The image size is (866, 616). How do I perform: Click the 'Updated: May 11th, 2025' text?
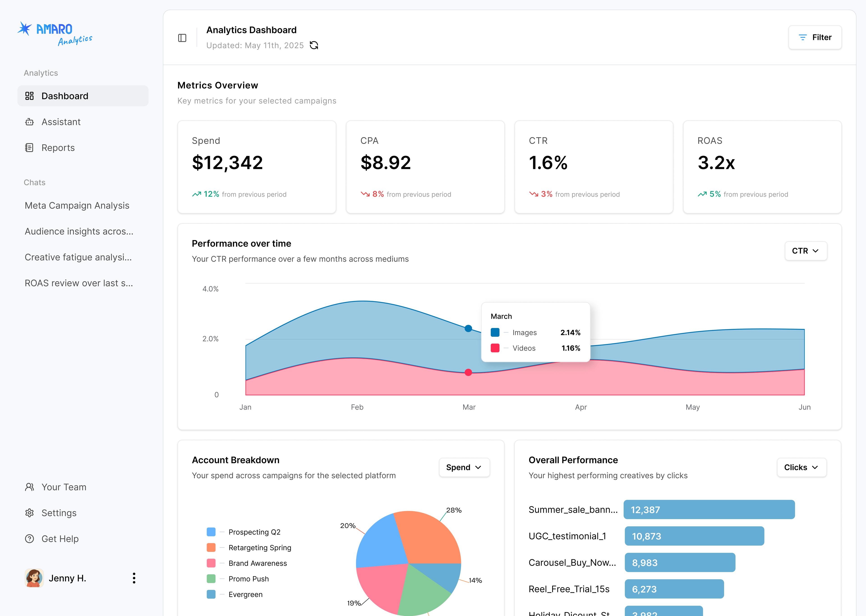[255, 46]
